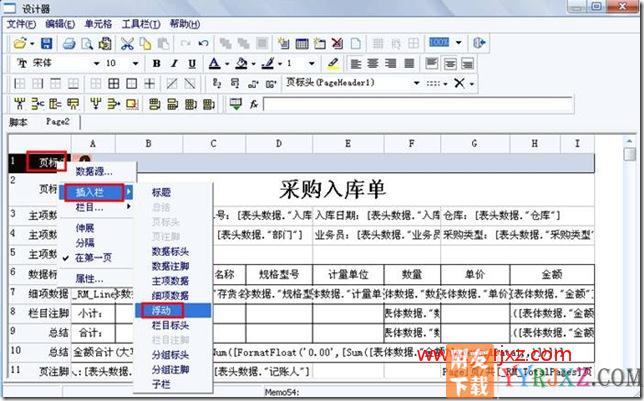This screenshot has height=401, width=644.
Task: Click the Cut scissors icon
Action: tap(127, 43)
